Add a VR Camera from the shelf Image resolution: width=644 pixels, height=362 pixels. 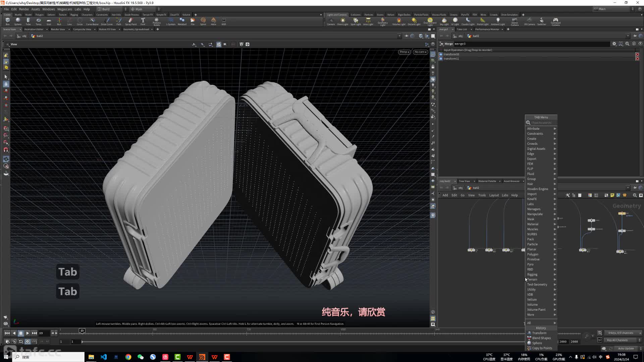click(x=529, y=21)
